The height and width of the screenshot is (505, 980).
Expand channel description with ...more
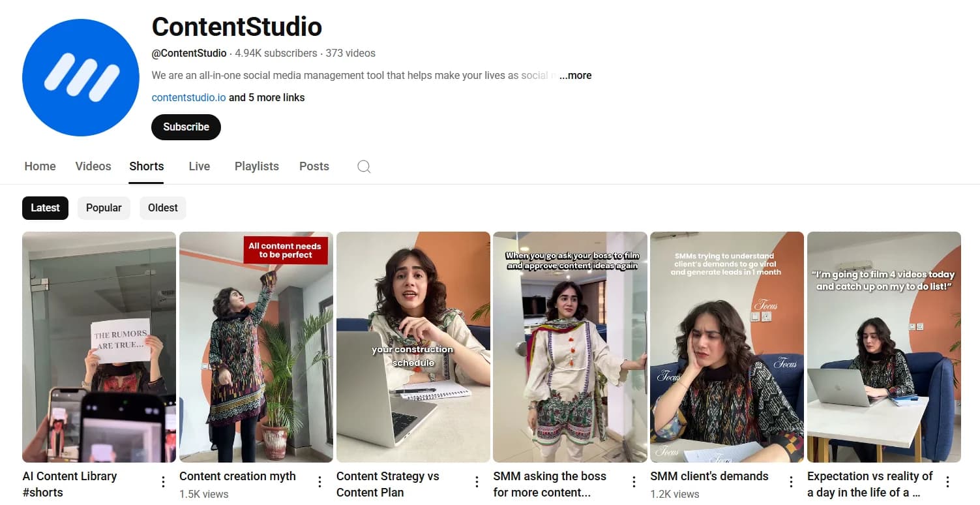[575, 76]
